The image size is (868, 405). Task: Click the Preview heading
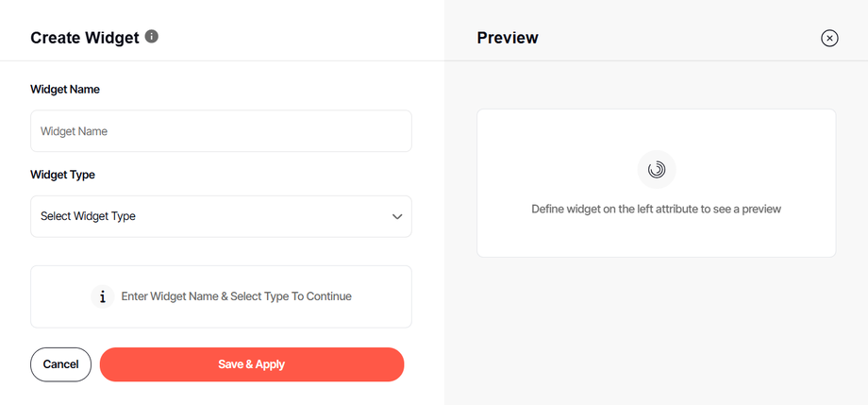508,38
